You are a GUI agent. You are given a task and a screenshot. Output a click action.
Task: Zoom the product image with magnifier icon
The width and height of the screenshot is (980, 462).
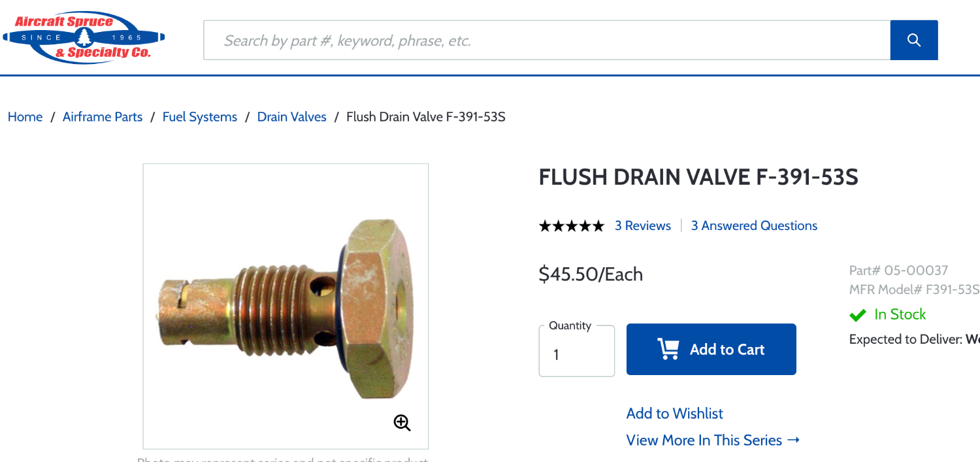tap(402, 423)
